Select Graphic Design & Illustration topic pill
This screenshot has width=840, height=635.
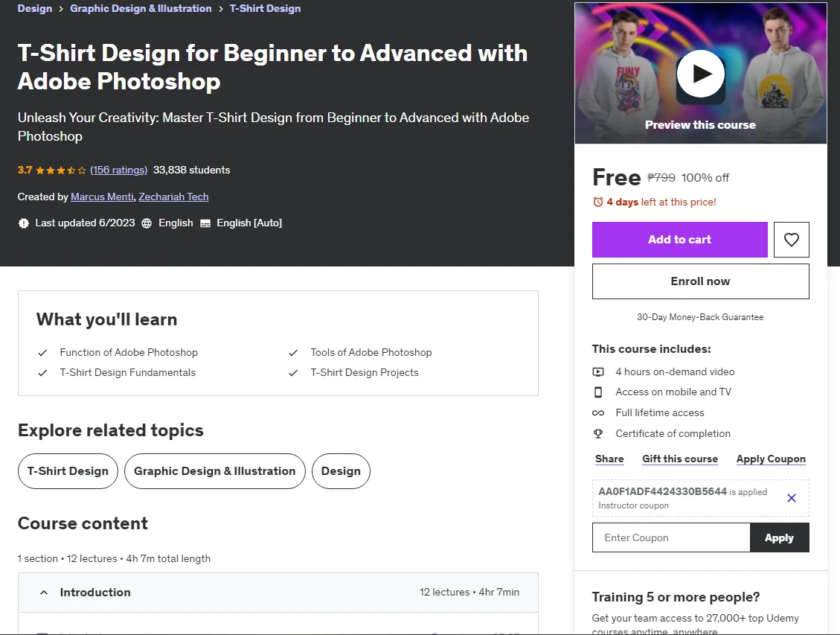215,471
